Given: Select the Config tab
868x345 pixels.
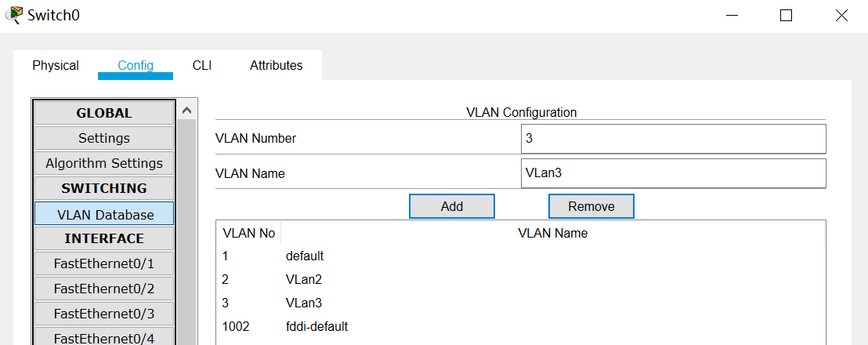Looking at the screenshot, I should click(136, 66).
